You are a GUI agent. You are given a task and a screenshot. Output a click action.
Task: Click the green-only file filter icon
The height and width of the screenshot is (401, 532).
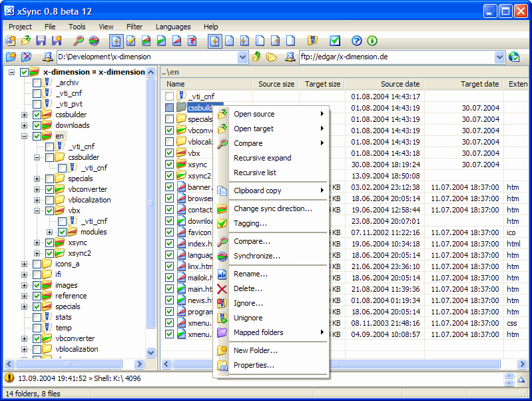(162, 41)
